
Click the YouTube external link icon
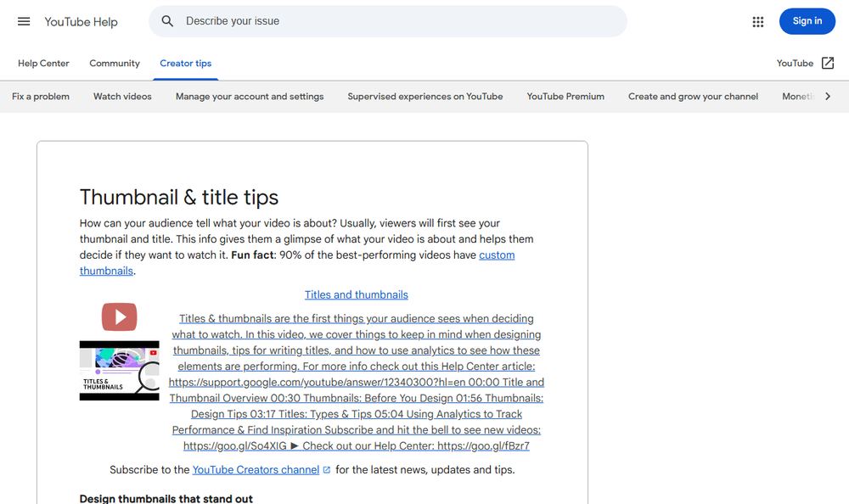(x=827, y=64)
